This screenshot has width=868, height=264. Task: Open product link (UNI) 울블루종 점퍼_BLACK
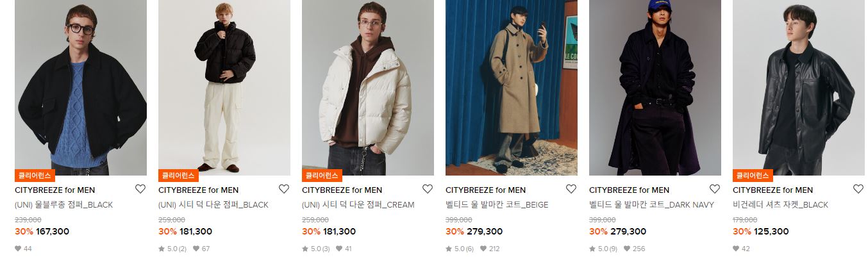[x=63, y=205]
